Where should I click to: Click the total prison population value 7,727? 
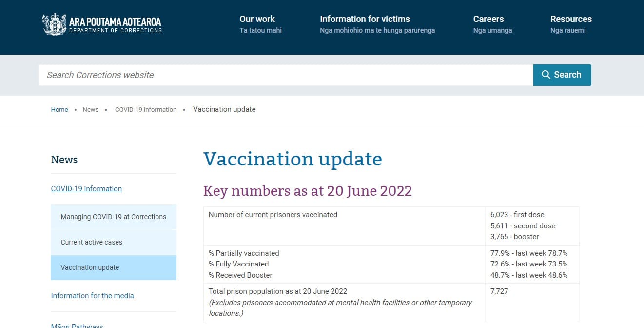pos(499,291)
